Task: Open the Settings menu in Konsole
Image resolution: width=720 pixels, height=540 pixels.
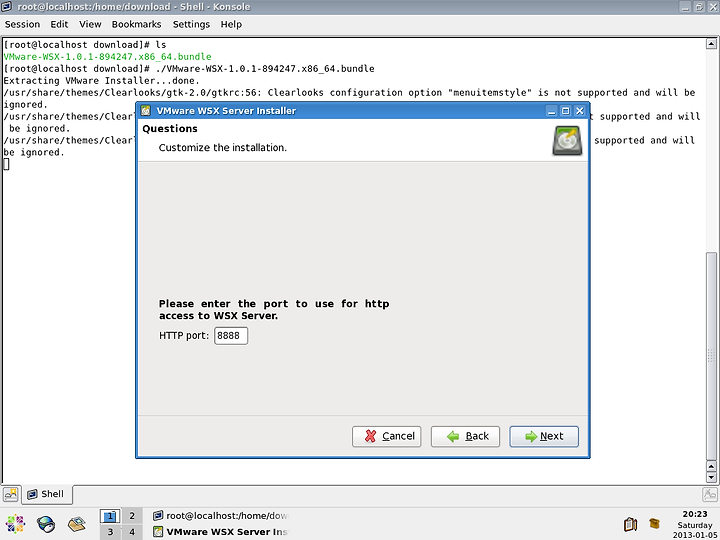Action: (191, 24)
